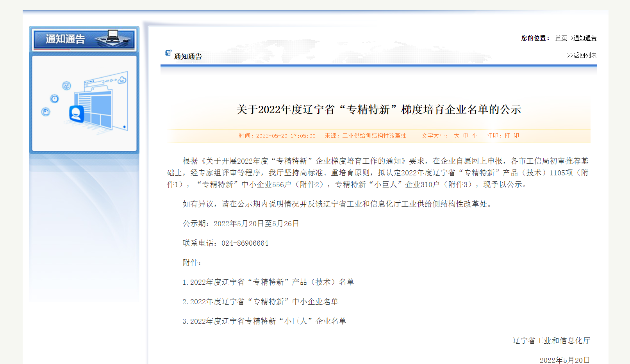
Task: Click the article title about 专精特新 公示
Action: 378,110
